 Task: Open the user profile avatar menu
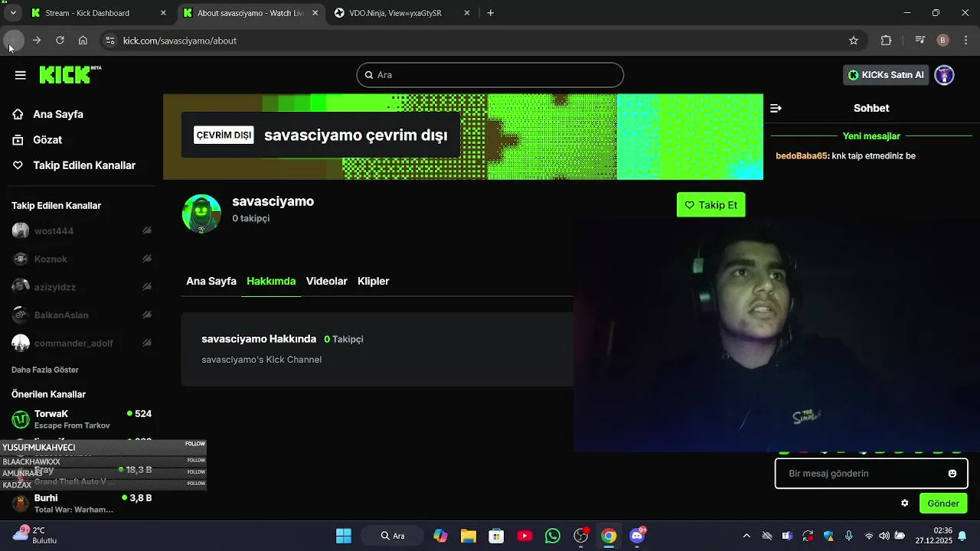(945, 75)
